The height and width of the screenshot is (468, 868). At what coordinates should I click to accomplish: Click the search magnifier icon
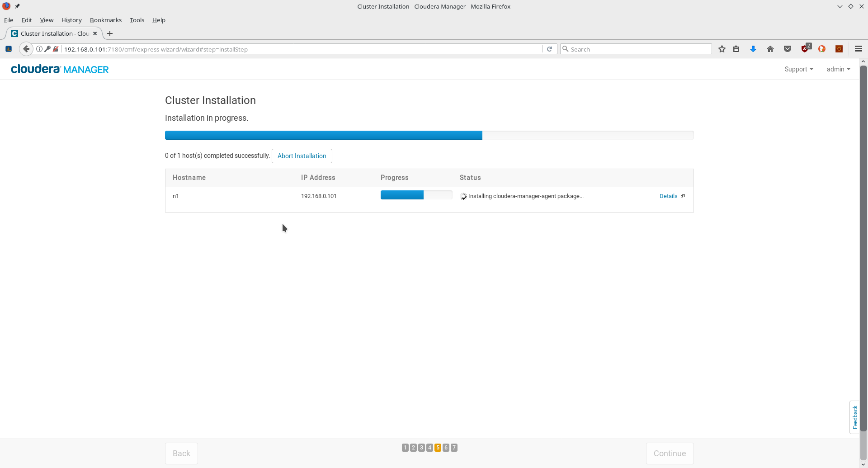(x=565, y=49)
